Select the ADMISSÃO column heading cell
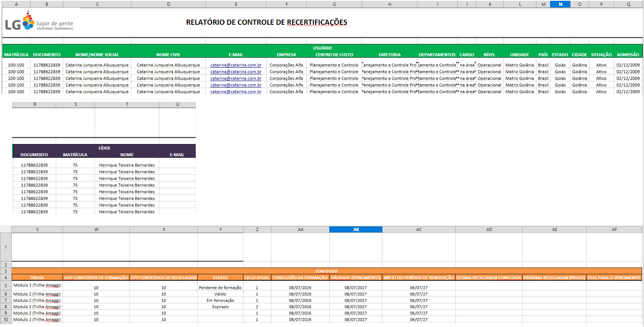 coord(628,55)
